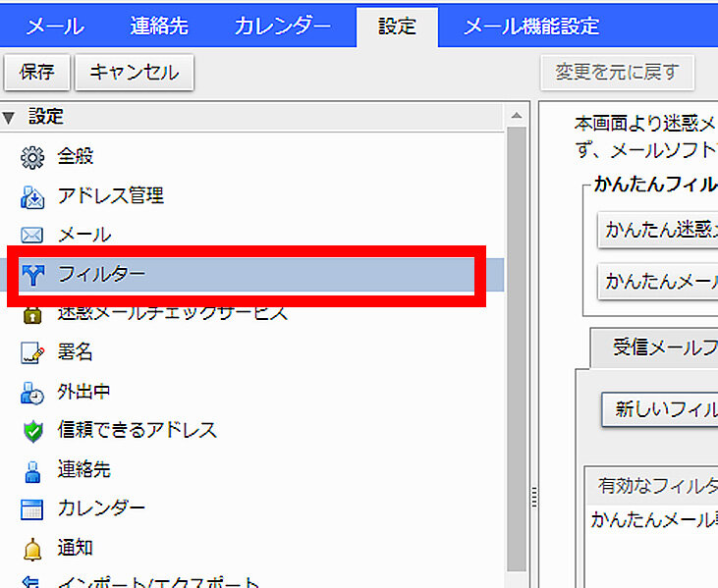
Task: Switch to the 連絡先 tab
Action: (x=159, y=27)
